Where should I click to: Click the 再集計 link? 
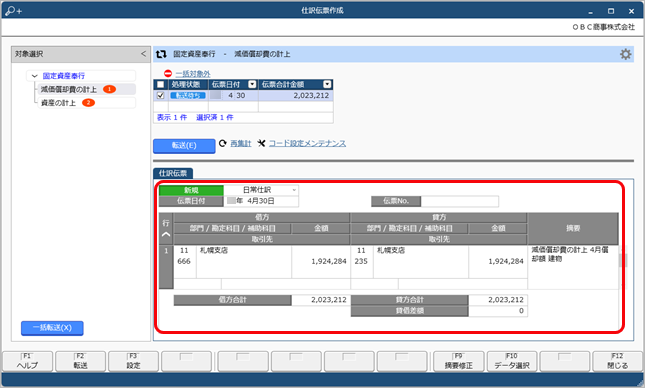[241, 143]
